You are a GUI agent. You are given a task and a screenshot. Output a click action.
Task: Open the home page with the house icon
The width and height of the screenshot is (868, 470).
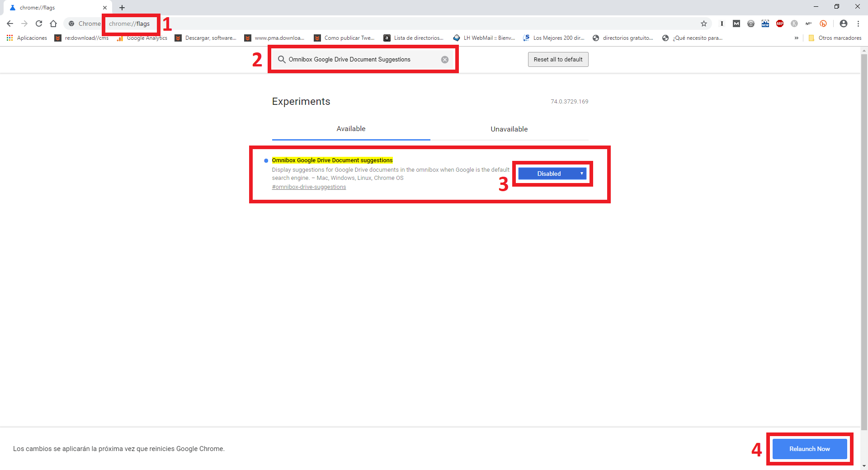(x=53, y=23)
